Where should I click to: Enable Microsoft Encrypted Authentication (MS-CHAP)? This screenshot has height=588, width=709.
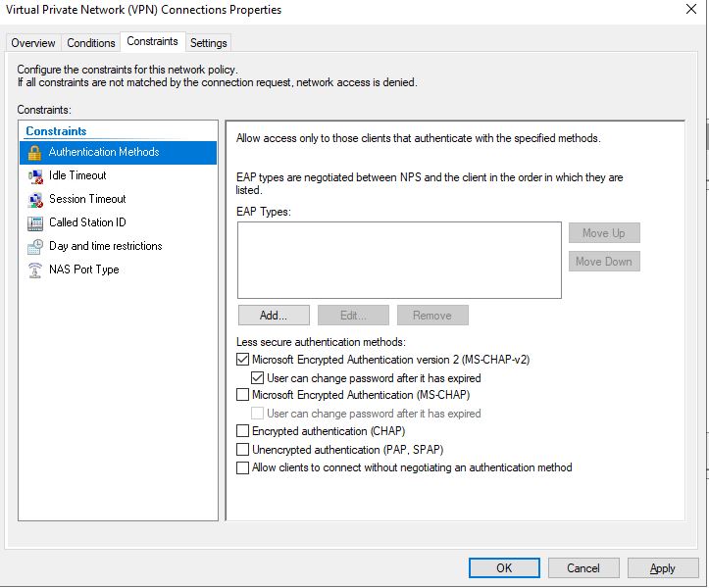pos(243,395)
